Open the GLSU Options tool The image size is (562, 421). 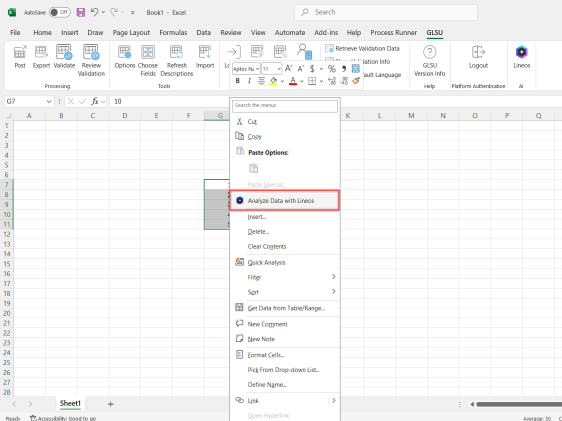(125, 56)
